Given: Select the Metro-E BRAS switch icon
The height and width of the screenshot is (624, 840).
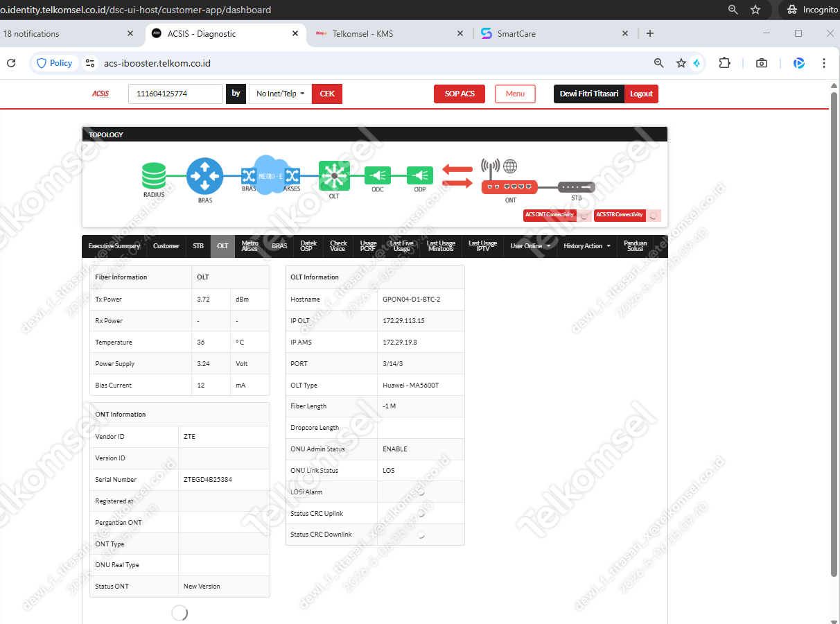Looking at the screenshot, I should coord(249,176).
